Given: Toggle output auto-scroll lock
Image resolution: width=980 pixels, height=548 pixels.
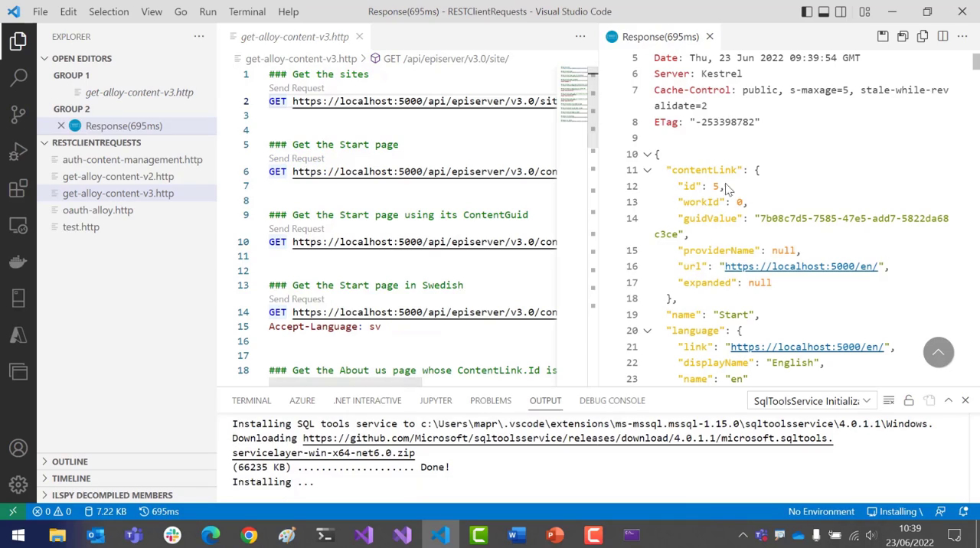Looking at the screenshot, I should [x=909, y=401].
